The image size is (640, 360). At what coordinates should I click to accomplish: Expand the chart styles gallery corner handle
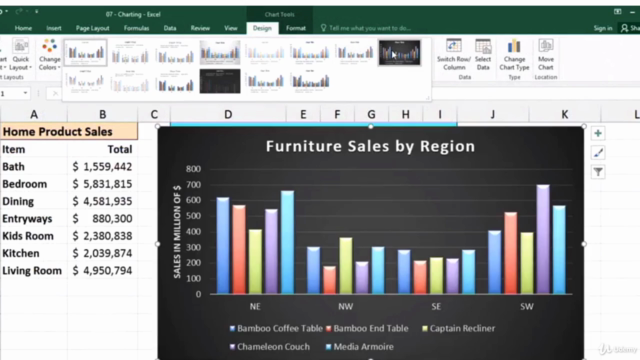point(427,98)
